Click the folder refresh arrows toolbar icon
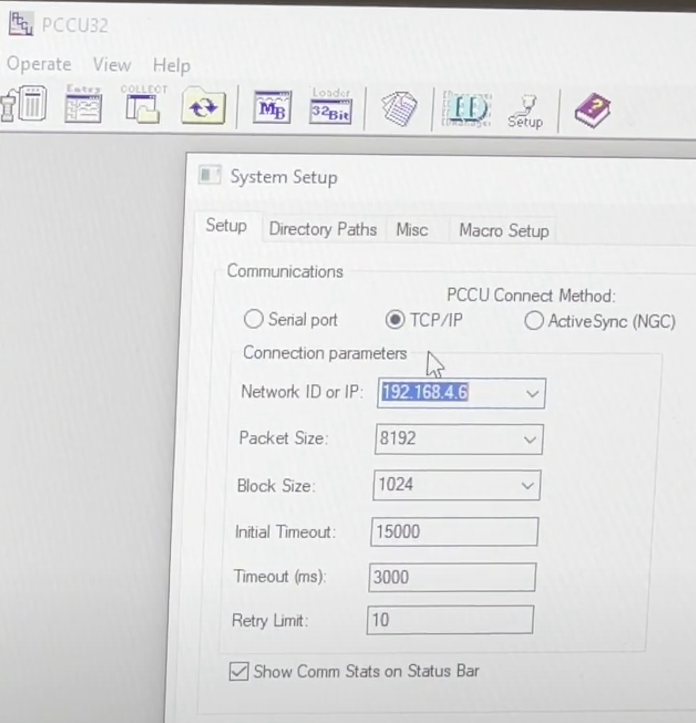 203,106
